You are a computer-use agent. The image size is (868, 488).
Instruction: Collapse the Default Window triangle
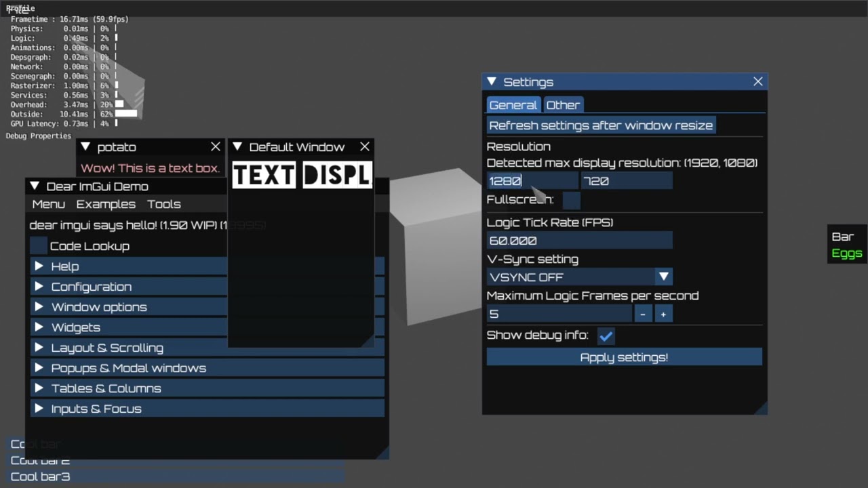[x=237, y=146]
